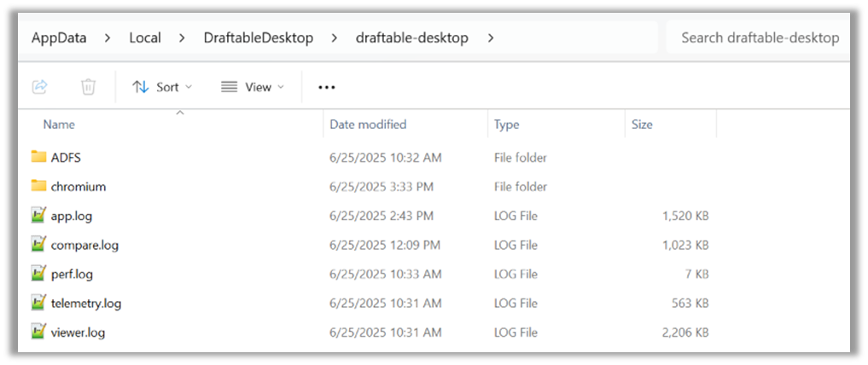Click the telemetry.log file name
Screen dimensions: 868x365
86,304
